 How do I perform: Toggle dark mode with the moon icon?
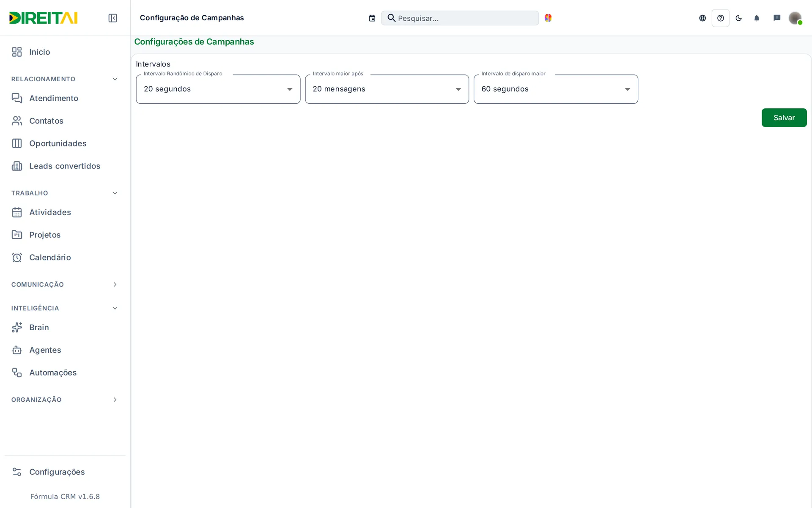(x=739, y=18)
